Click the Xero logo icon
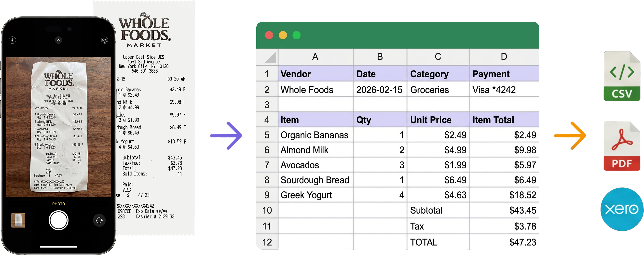The height and width of the screenshot is (255, 644). (x=622, y=209)
